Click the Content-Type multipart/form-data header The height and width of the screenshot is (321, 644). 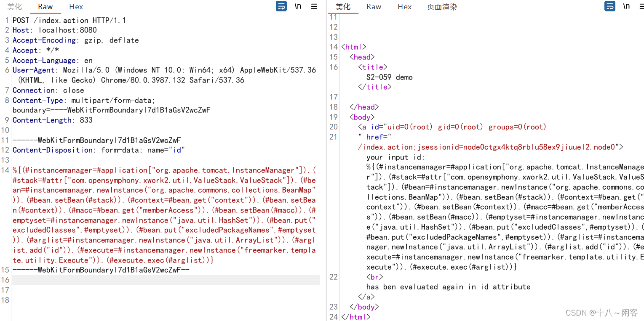pyautogui.click(x=112, y=105)
